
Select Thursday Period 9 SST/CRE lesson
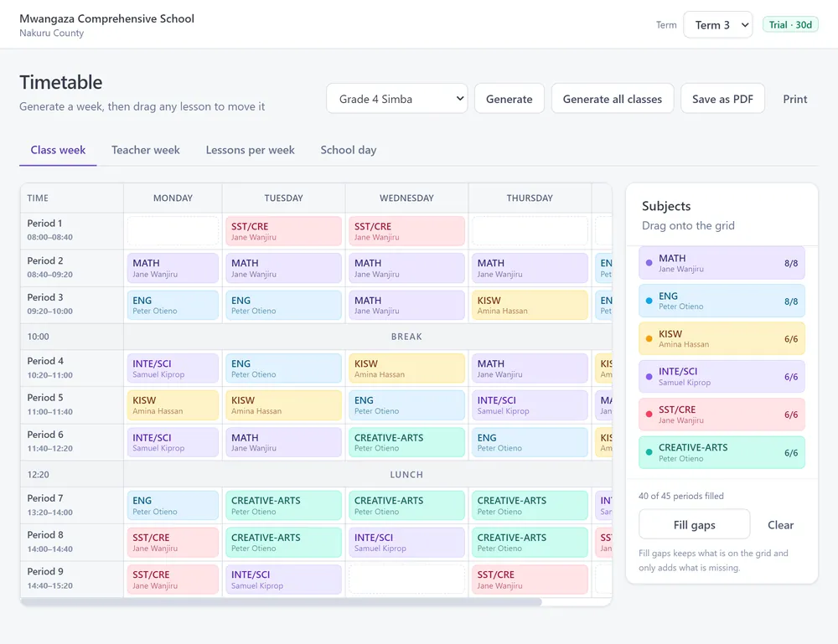coord(530,579)
